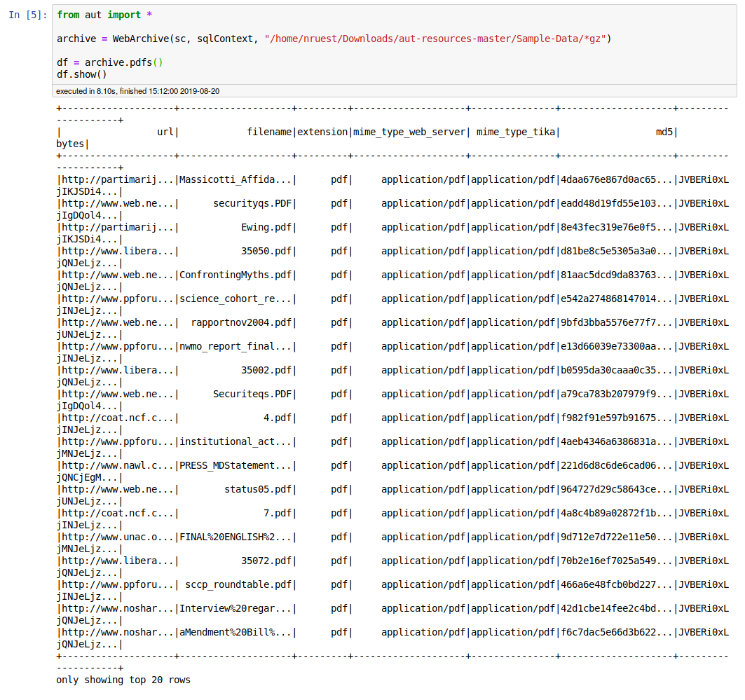Click md5 value '9bfd3bba5576e77f7...'
This screenshot has height=700, width=745.
(x=617, y=322)
